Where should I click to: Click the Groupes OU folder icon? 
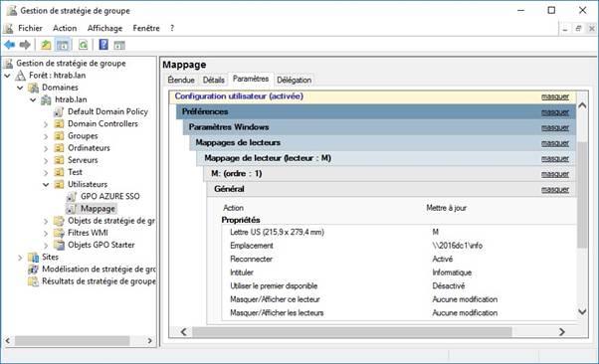tap(59, 136)
